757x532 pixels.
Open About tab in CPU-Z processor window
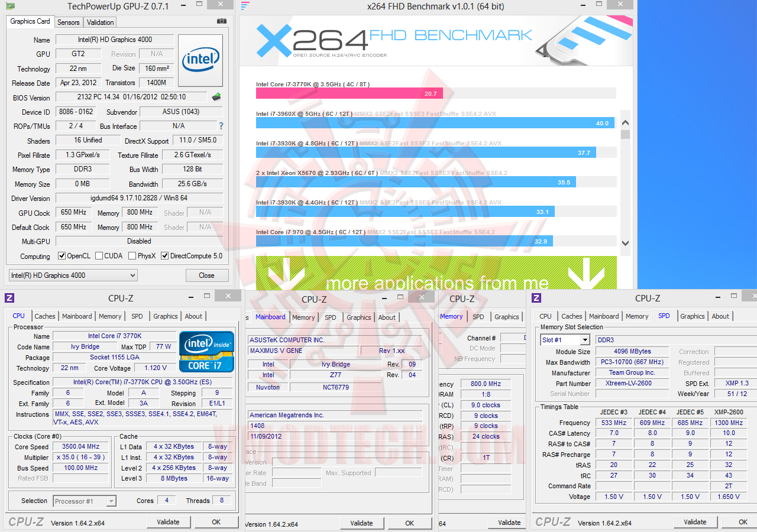[x=193, y=316]
